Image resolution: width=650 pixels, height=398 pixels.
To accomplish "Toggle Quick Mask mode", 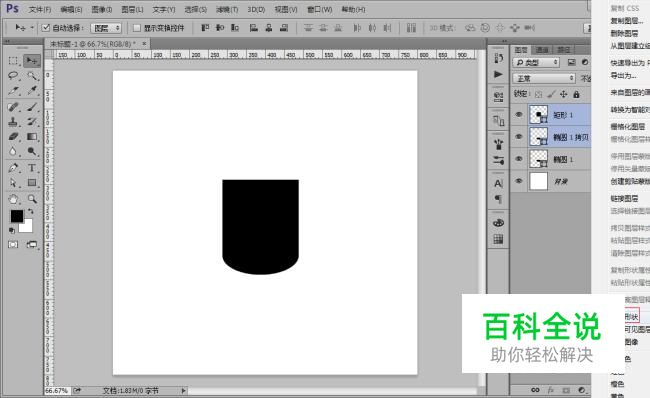I will coord(13,245).
